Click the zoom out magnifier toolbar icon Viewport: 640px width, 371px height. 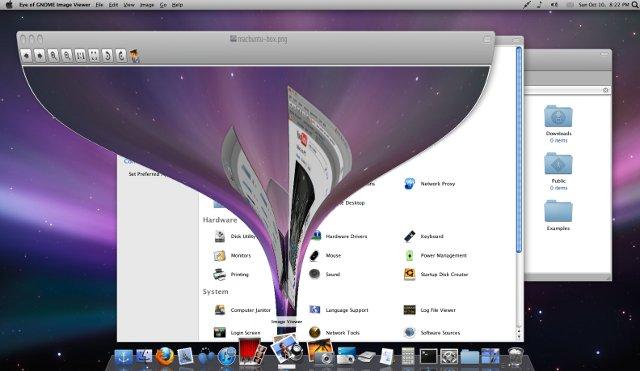pyautogui.click(x=67, y=55)
